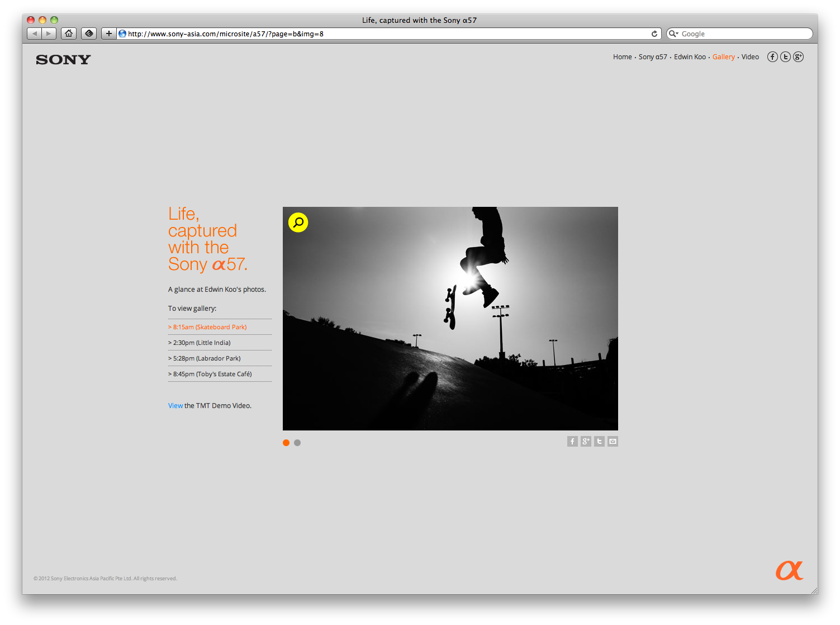840x625 pixels.
Task: Click the copyright notice text at bottom
Action: [105, 579]
